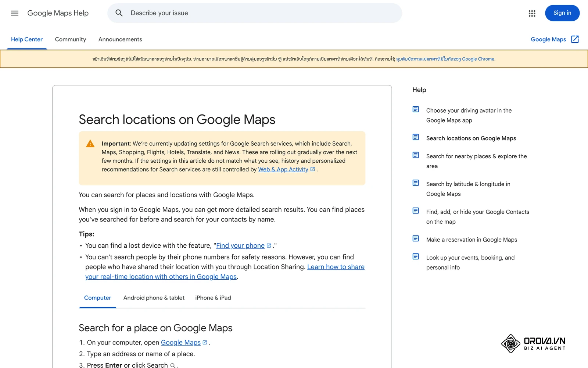
Task: Open the hamburger main menu
Action: coord(15,13)
